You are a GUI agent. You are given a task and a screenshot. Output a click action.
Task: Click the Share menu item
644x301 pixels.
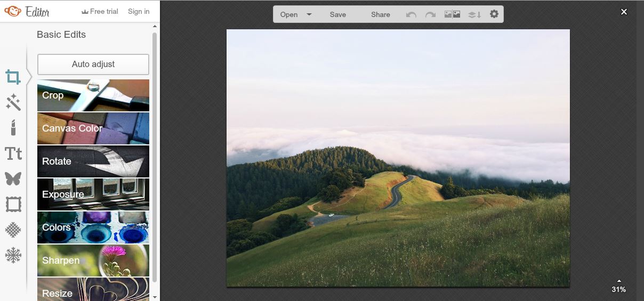(x=381, y=14)
